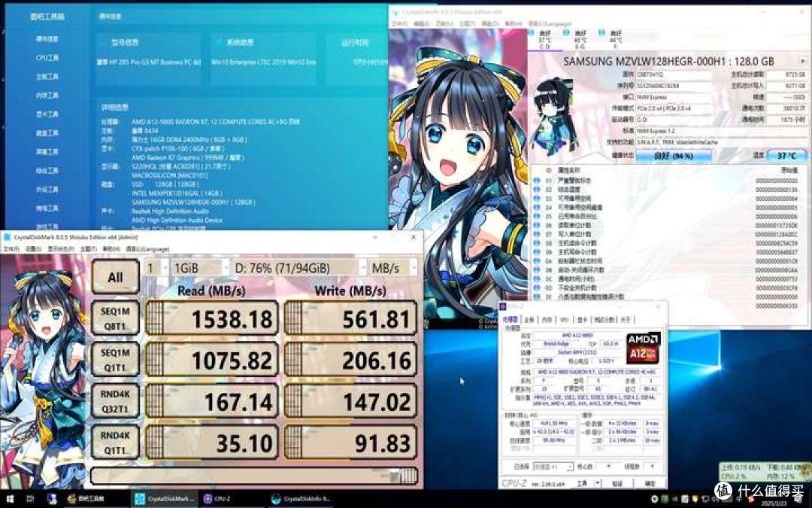The image size is (812, 508).
Task: Switch to the SPD tab in CPU-Z
Action: pos(565,320)
